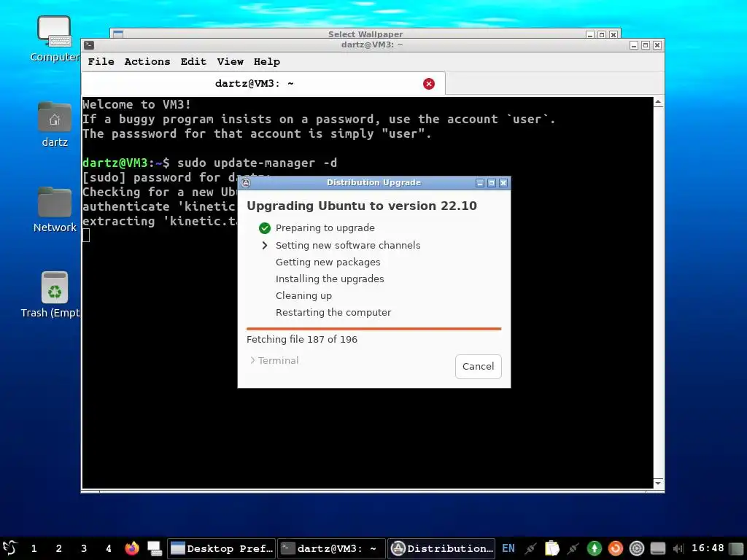Open the clipboard manager tray icon
The image size is (747, 560).
(x=551, y=548)
